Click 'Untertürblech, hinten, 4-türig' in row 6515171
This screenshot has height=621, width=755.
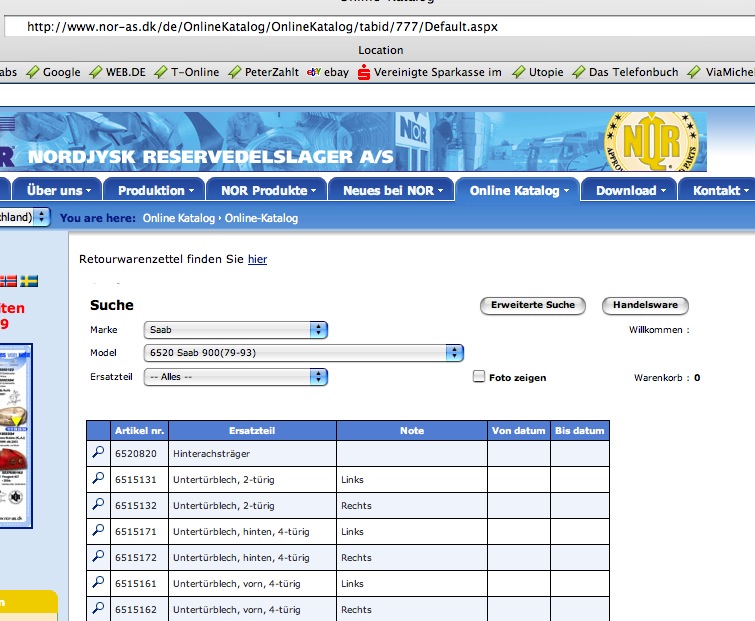[x=241, y=531]
